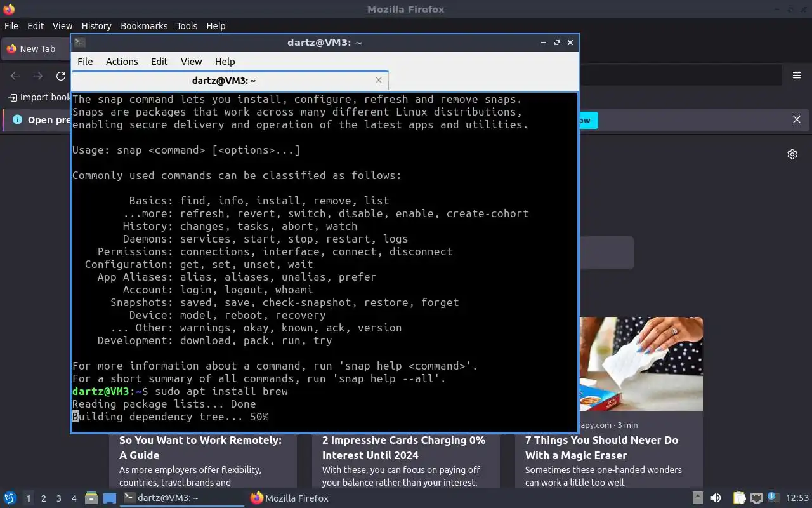
Task: Open the terminal Help menu
Action: [225, 62]
